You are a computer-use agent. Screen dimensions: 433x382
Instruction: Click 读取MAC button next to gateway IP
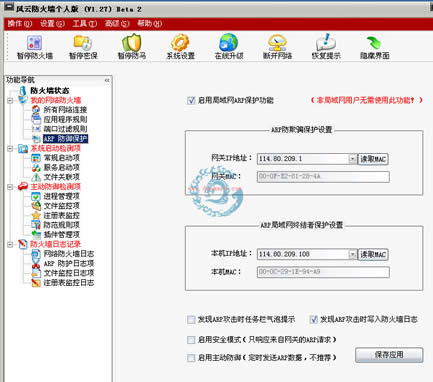tap(373, 159)
